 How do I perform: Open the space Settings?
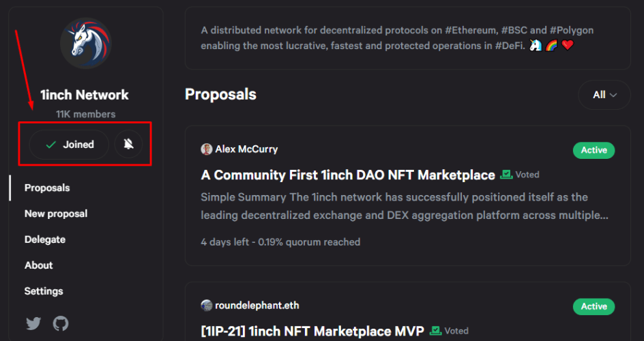[44, 291]
